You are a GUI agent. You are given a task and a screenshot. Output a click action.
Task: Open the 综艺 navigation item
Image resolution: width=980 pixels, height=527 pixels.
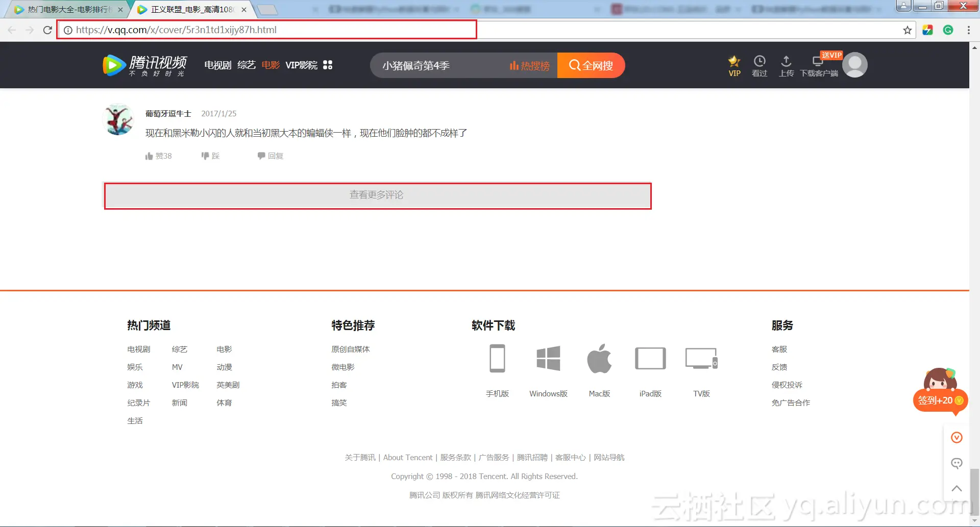(247, 65)
